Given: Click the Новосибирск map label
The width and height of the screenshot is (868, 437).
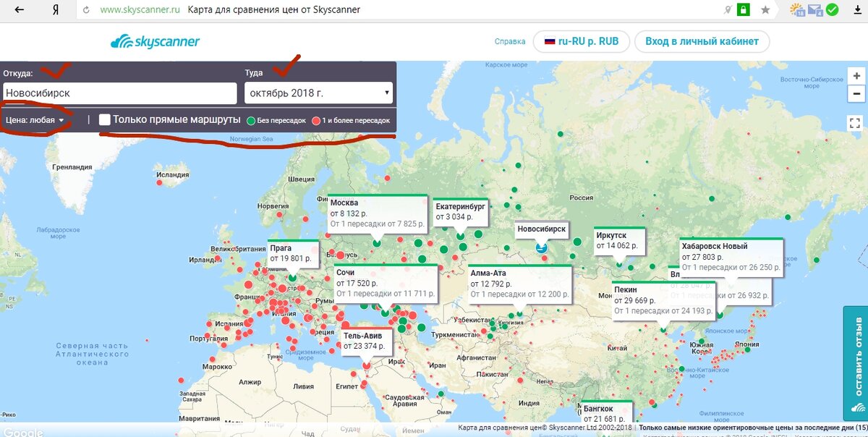Looking at the screenshot, I should click(541, 229).
